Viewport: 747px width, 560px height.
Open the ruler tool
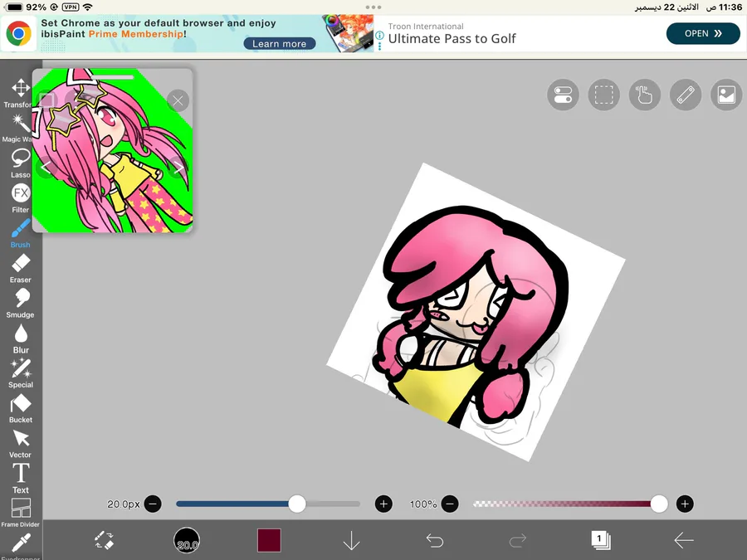[x=686, y=95]
